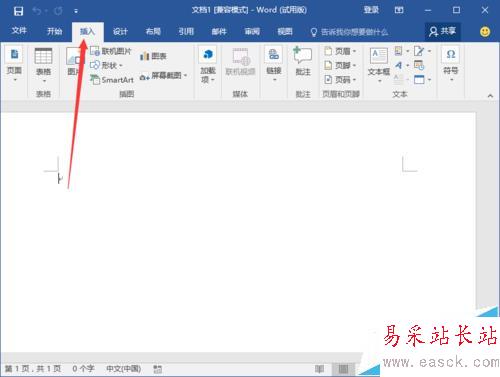Click the 文本框 text box button

tap(379, 66)
